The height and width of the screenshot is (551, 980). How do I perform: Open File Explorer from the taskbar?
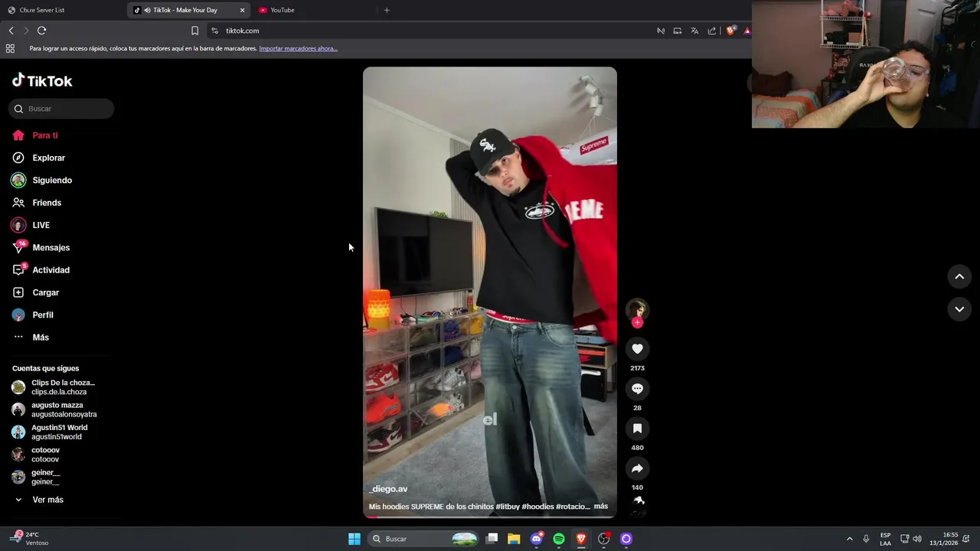(514, 539)
